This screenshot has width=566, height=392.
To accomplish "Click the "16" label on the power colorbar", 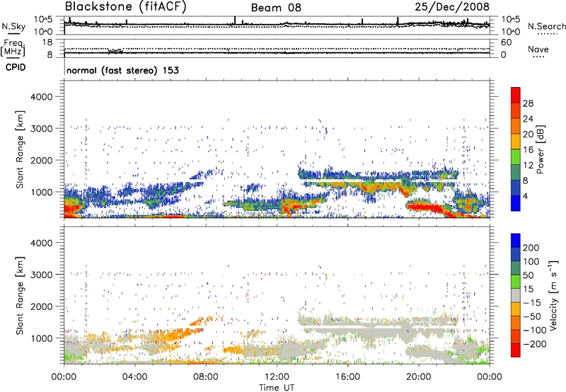I will point(528,150).
